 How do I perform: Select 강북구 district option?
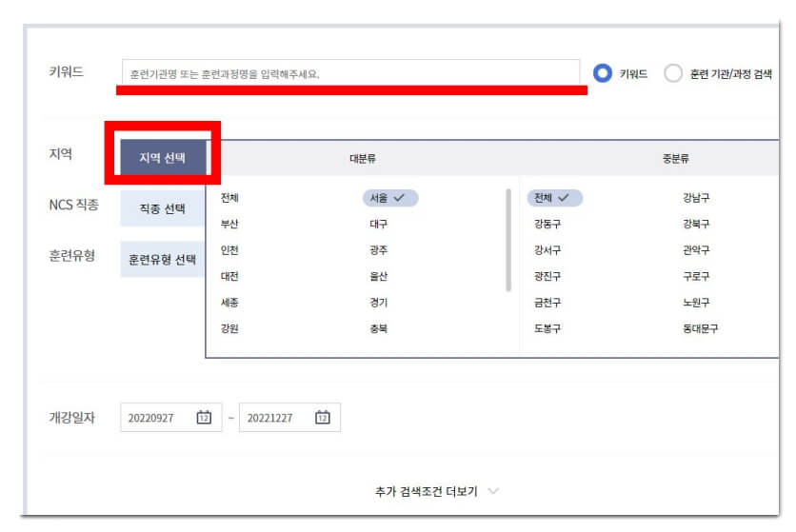click(x=697, y=224)
